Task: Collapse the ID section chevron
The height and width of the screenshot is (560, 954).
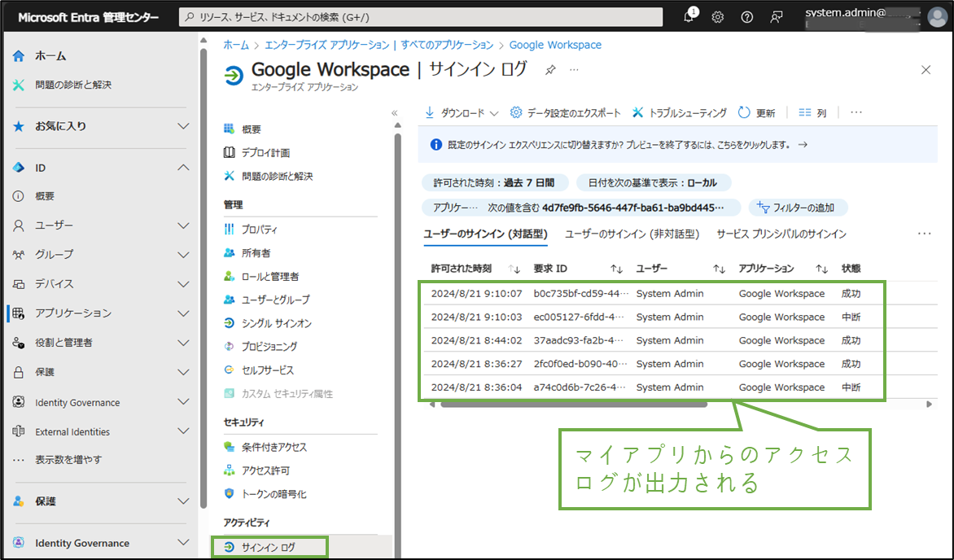Action: tap(183, 168)
